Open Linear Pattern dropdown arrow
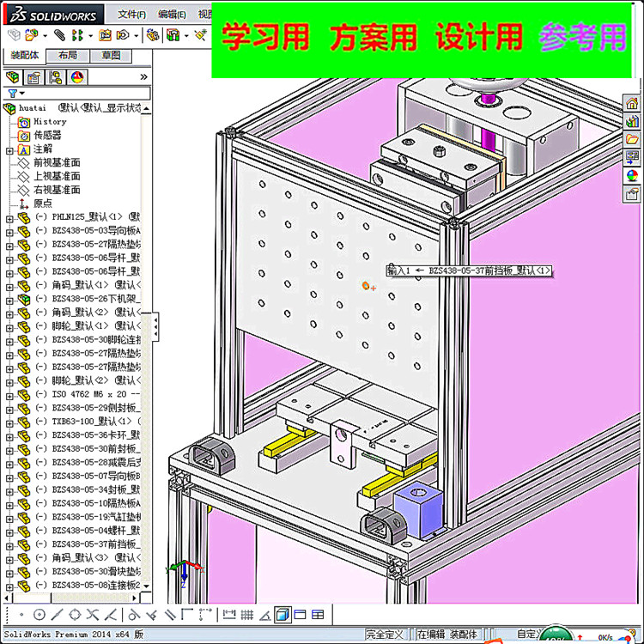The height and width of the screenshot is (644, 644). (90, 36)
